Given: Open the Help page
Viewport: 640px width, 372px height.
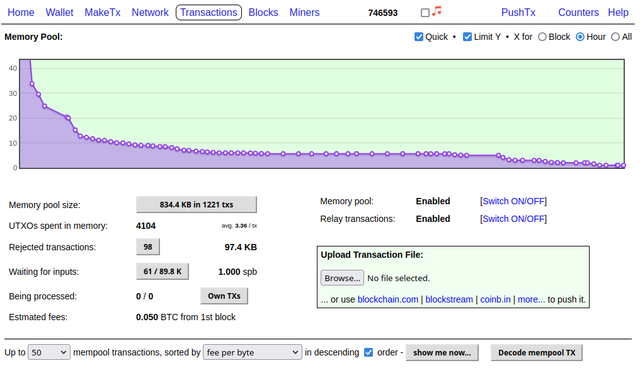Looking at the screenshot, I should [x=618, y=13].
